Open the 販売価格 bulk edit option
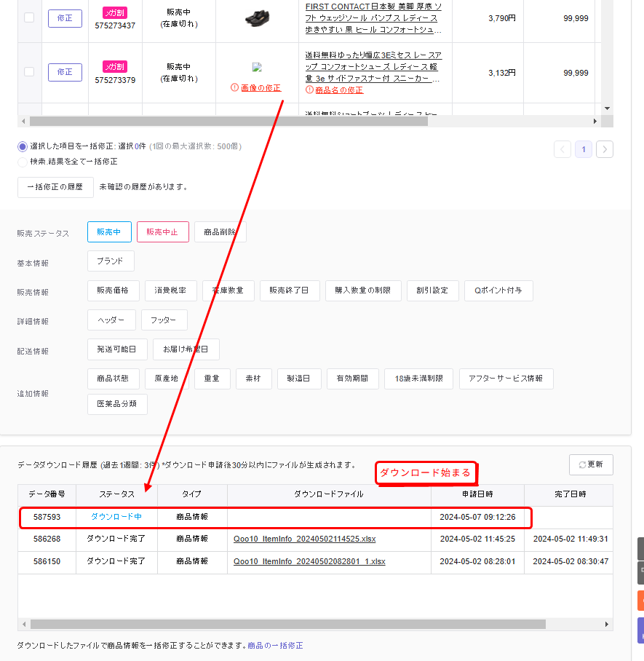644x661 pixels. coord(113,290)
